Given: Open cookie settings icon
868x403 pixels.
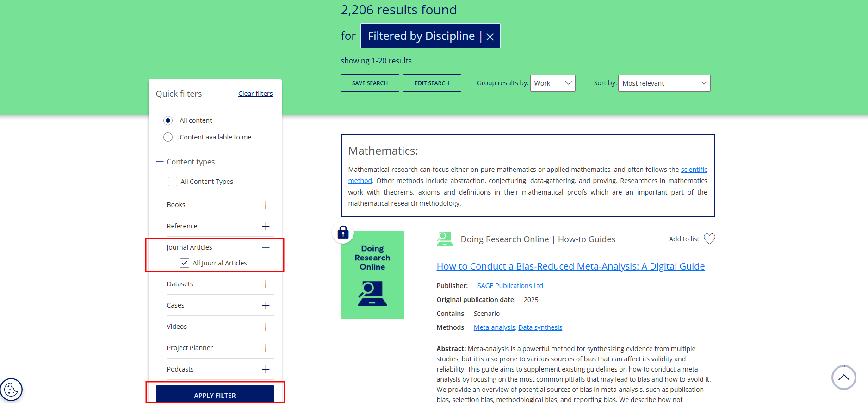Looking at the screenshot, I should click(11, 390).
